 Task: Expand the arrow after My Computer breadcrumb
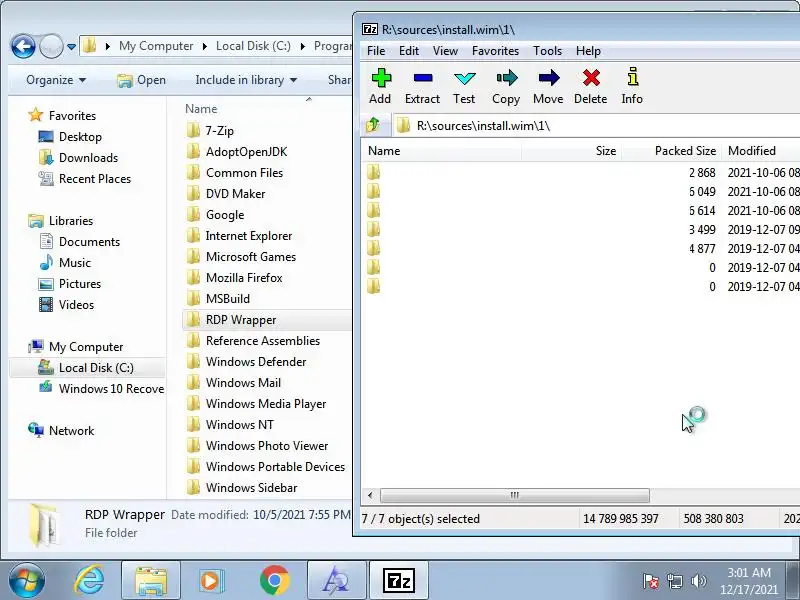[205, 46]
